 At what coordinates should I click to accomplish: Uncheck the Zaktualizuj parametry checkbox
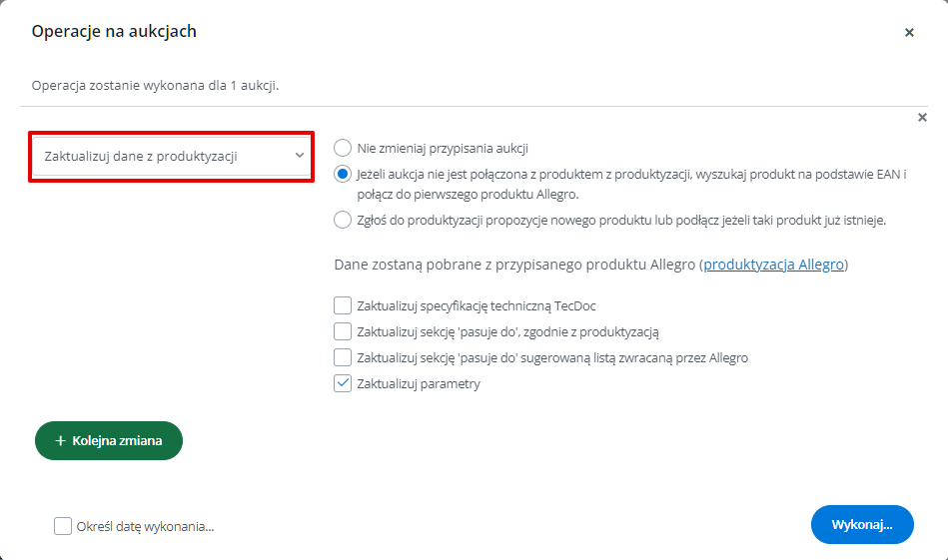(x=343, y=383)
